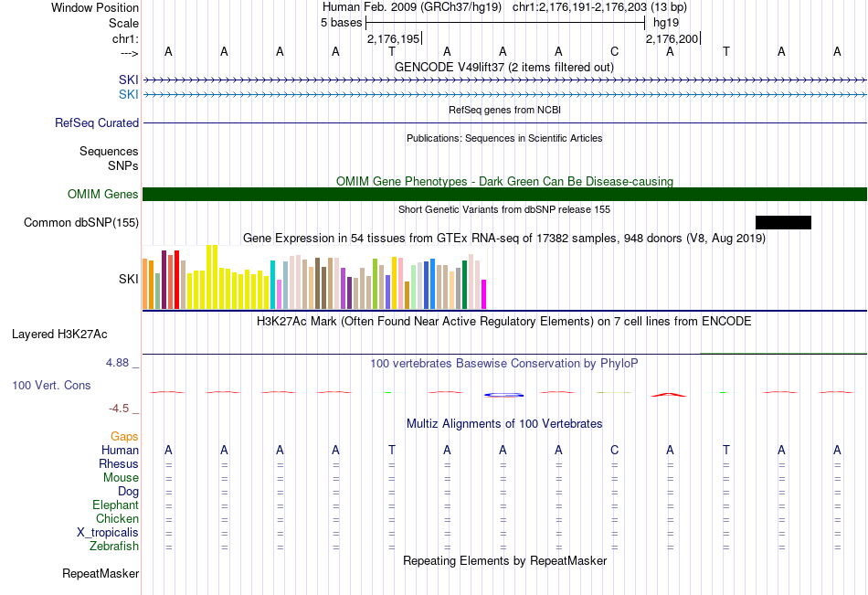Click the light blue SKI transcript arrow line
The height and width of the screenshot is (595, 868).
click(505, 95)
